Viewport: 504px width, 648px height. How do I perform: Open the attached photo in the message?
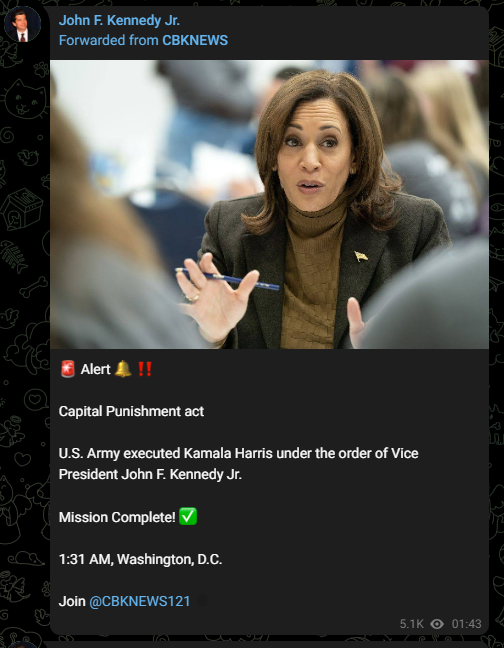269,204
